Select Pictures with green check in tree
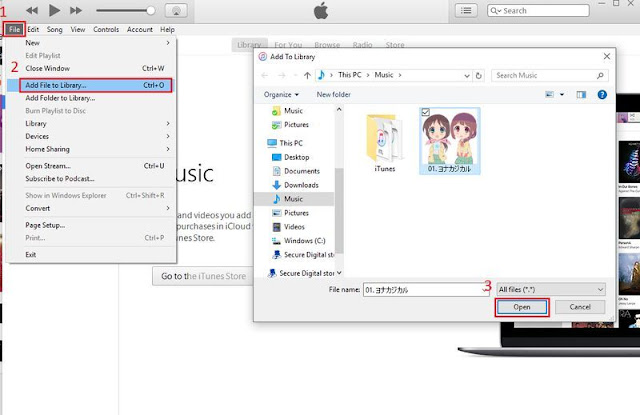Image resolution: width=640 pixels, height=415 pixels. (290, 125)
